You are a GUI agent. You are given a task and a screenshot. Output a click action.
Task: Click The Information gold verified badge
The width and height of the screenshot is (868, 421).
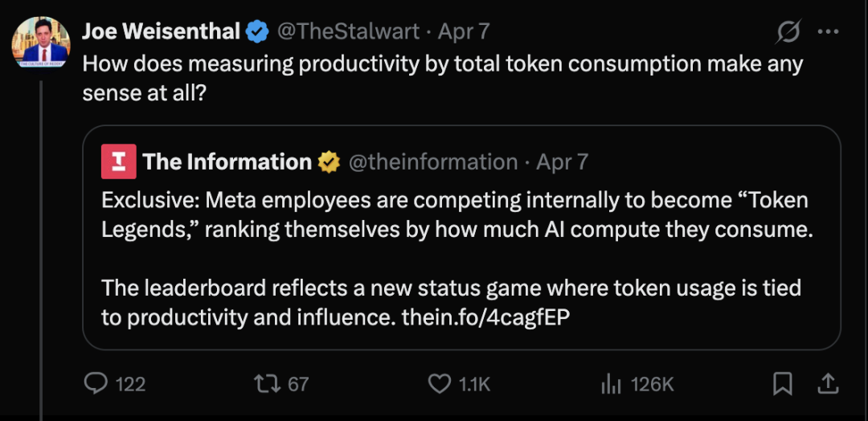[329, 161]
